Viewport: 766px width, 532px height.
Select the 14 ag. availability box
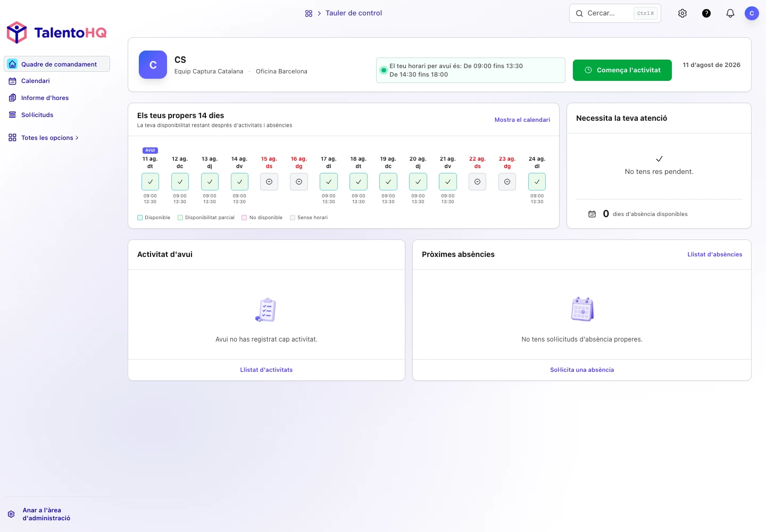point(239,181)
